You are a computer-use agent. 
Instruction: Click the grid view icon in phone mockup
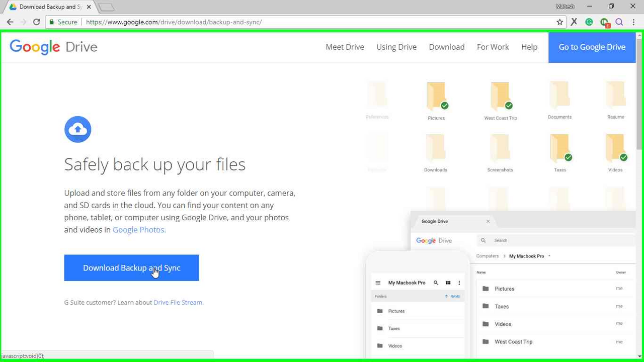pos(448,283)
